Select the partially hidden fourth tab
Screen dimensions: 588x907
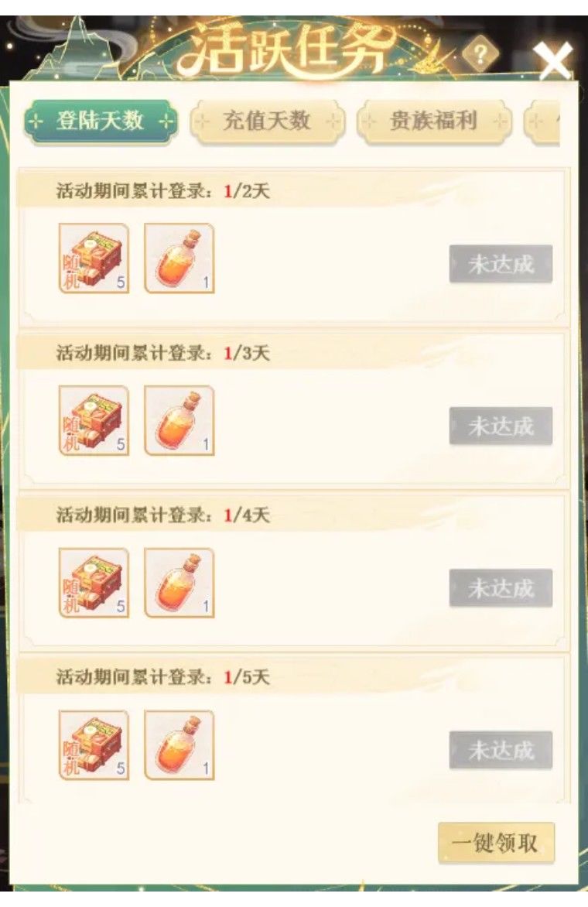click(542, 121)
